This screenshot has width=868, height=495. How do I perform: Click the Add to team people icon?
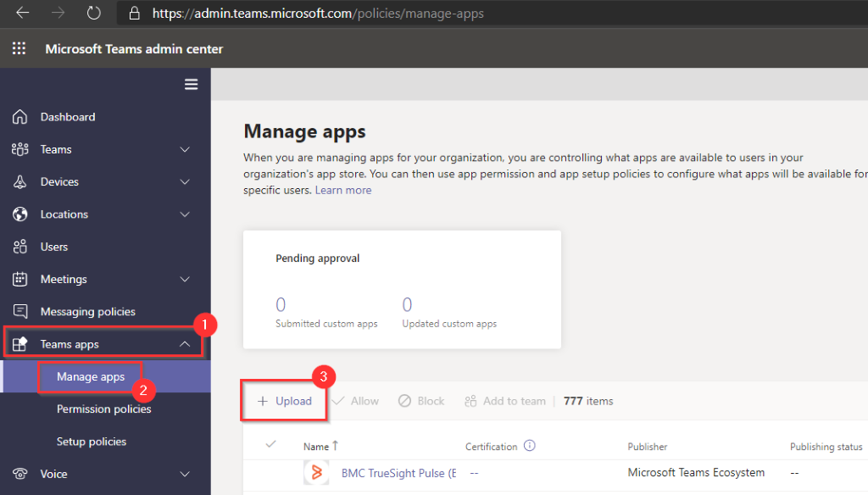(x=470, y=401)
